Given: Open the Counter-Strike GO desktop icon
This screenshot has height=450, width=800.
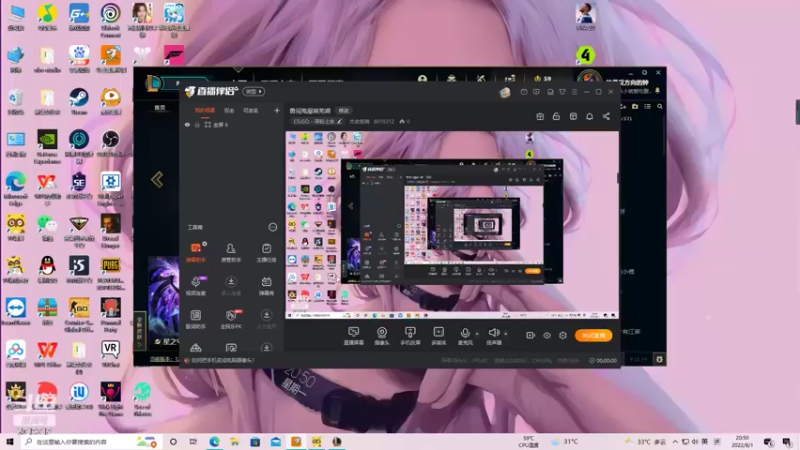Looking at the screenshot, I should [x=79, y=315].
